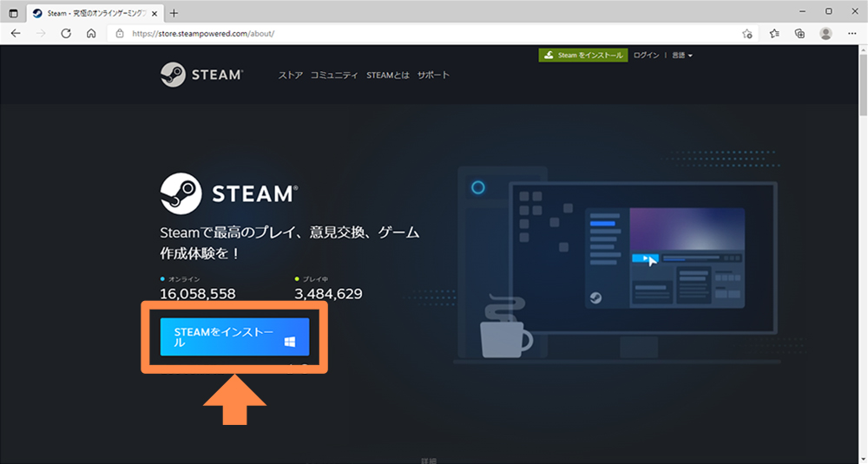Open the browser Collections icon
This screenshot has height=464, width=868.
click(x=799, y=33)
